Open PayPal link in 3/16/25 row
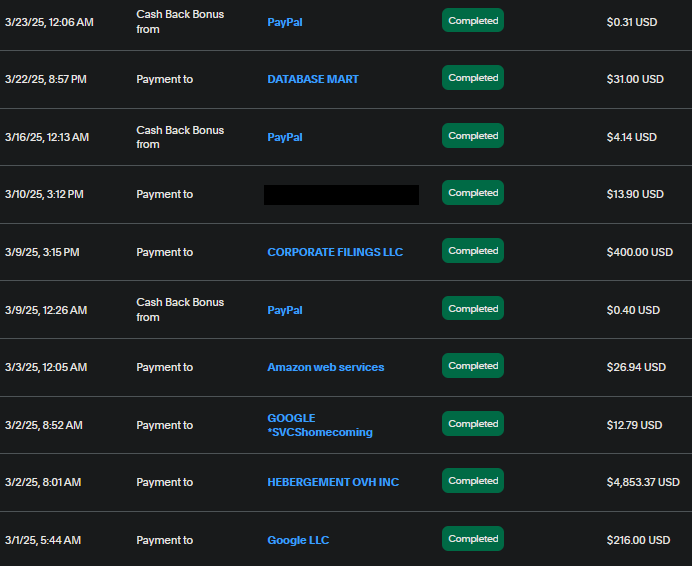 (x=285, y=137)
